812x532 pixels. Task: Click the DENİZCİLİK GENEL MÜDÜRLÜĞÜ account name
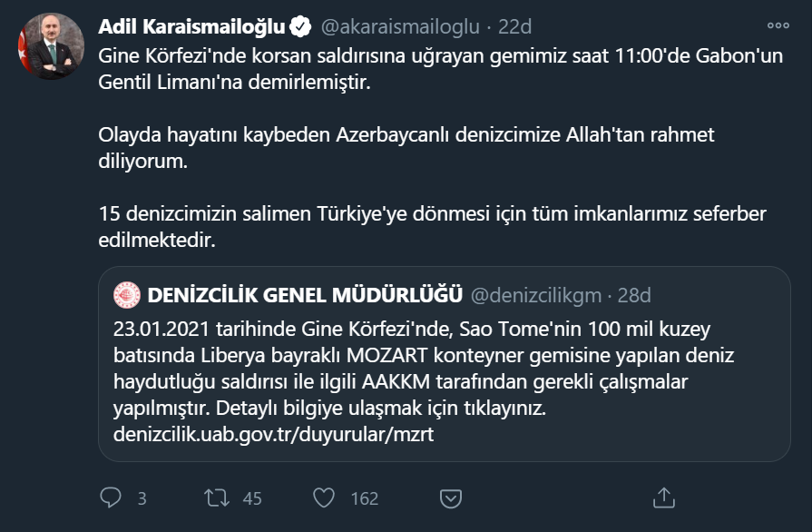305,295
